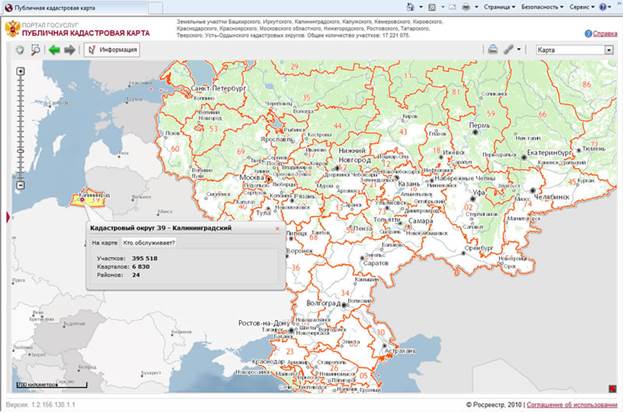Go forward to next map view with gray arrow
Viewport: 623px width, 412px height.
[70, 50]
